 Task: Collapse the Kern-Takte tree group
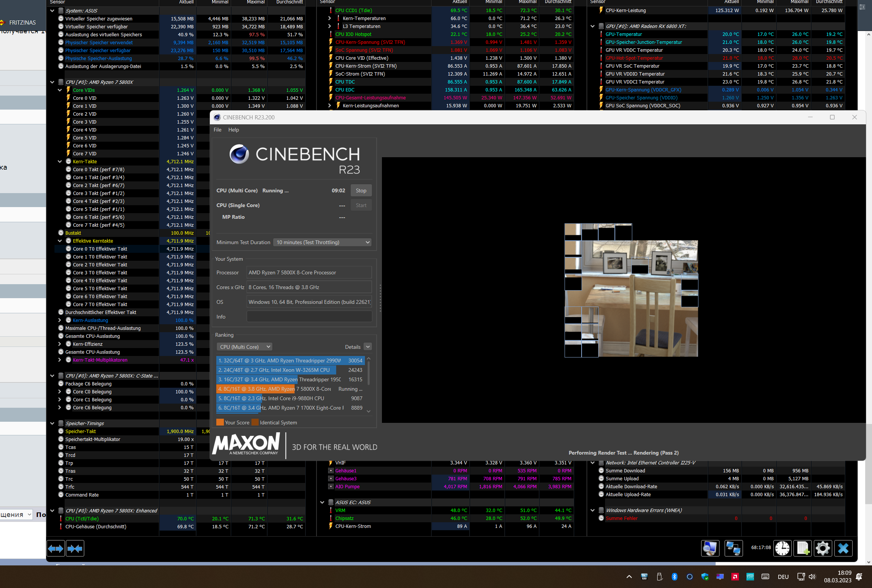pyautogui.click(x=60, y=162)
